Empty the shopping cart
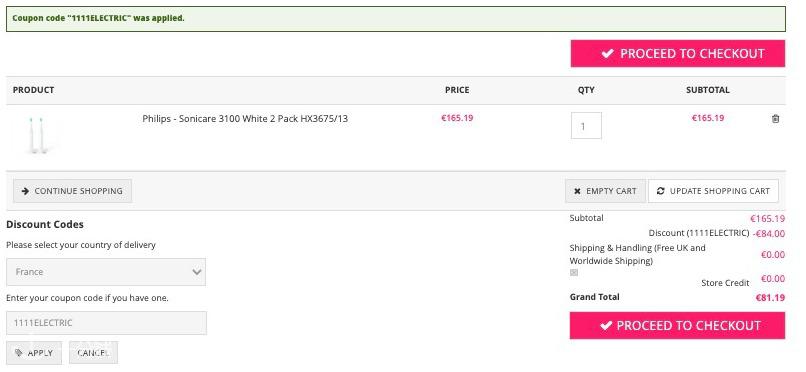This screenshot has height=372, width=806. coord(606,191)
